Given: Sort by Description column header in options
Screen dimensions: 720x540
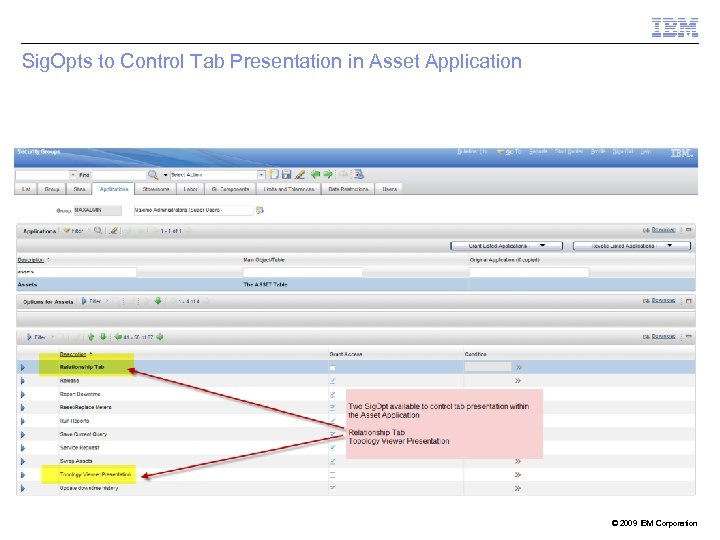Looking at the screenshot, I should coord(73,354).
